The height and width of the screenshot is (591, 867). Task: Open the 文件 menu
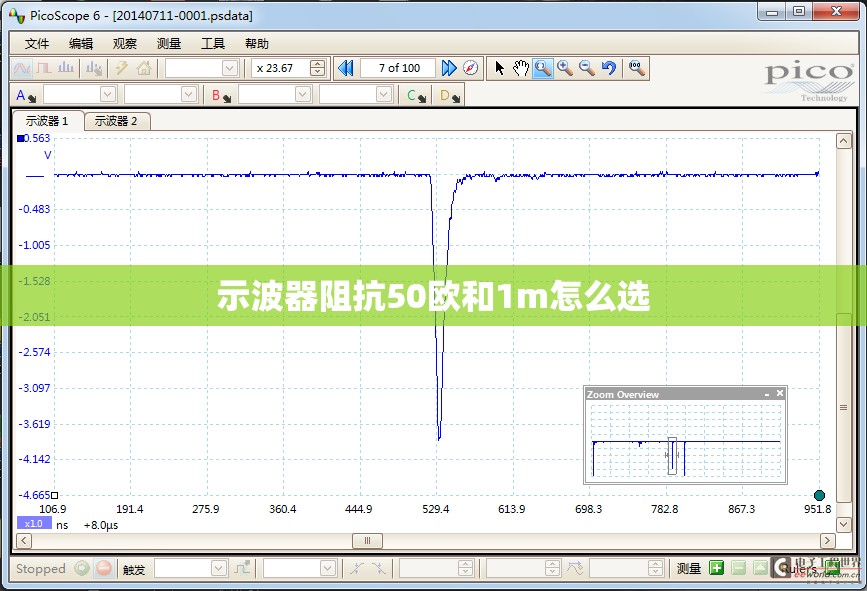pyautogui.click(x=37, y=44)
